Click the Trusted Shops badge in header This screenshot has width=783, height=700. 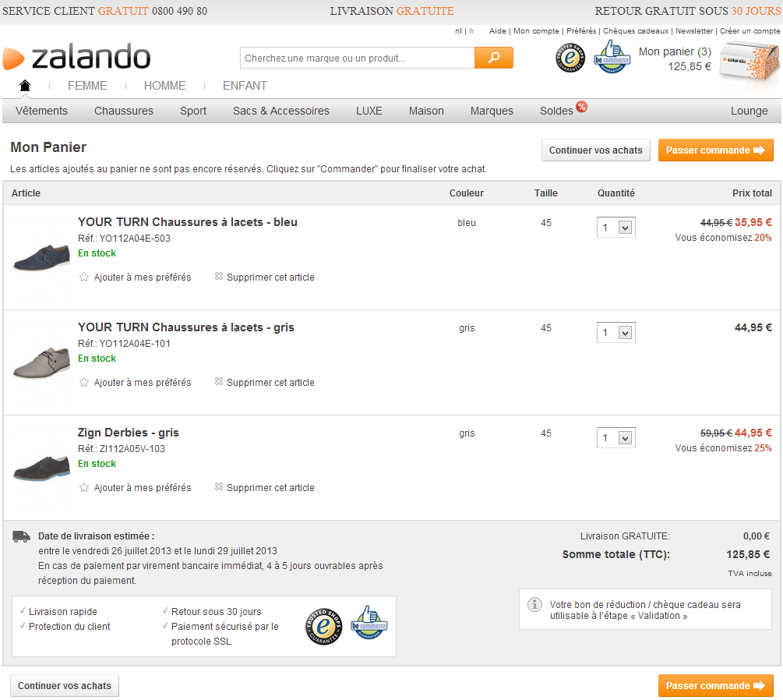point(570,58)
